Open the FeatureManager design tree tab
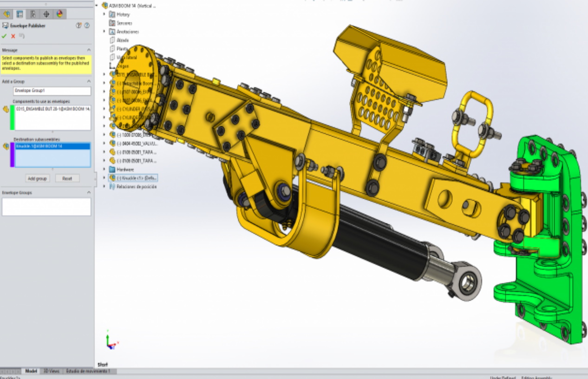Image resolution: width=588 pixels, height=379 pixels. 7,14
